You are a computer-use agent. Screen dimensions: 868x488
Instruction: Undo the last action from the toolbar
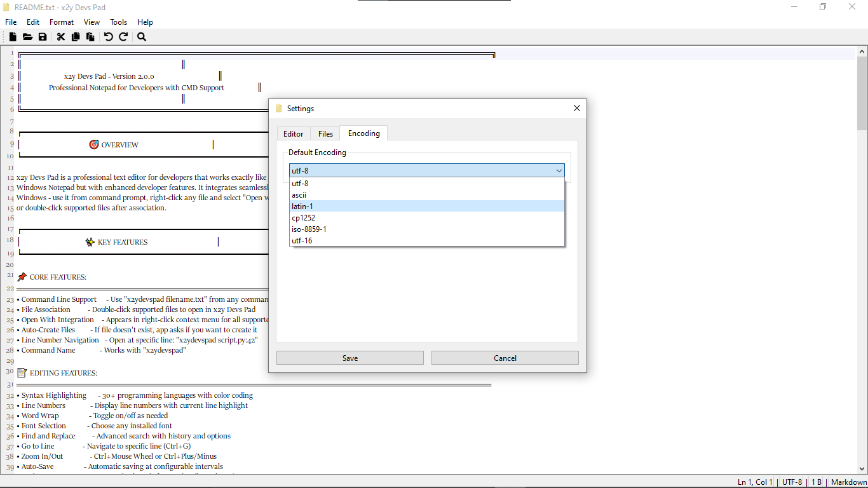(109, 37)
